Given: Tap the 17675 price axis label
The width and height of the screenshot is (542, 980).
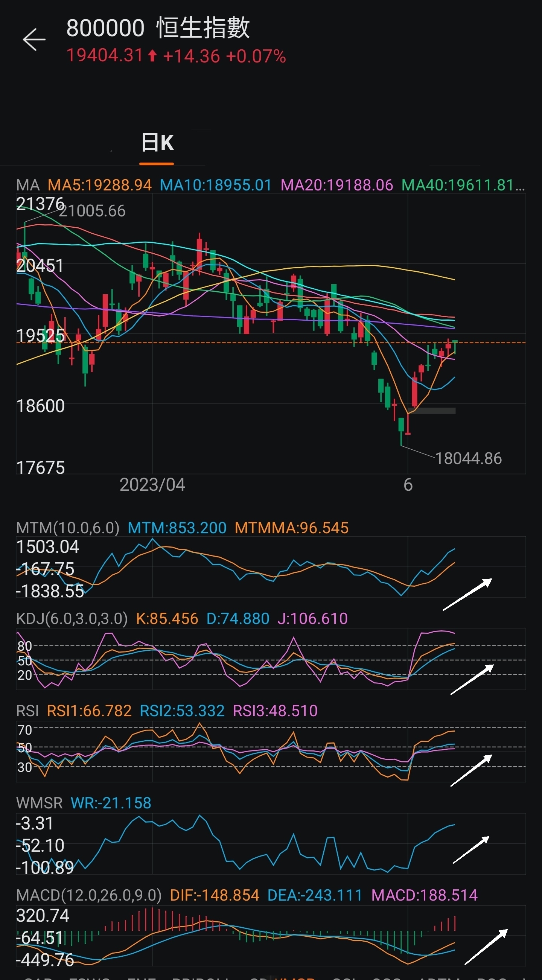Looking at the screenshot, I should pyautogui.click(x=40, y=467).
